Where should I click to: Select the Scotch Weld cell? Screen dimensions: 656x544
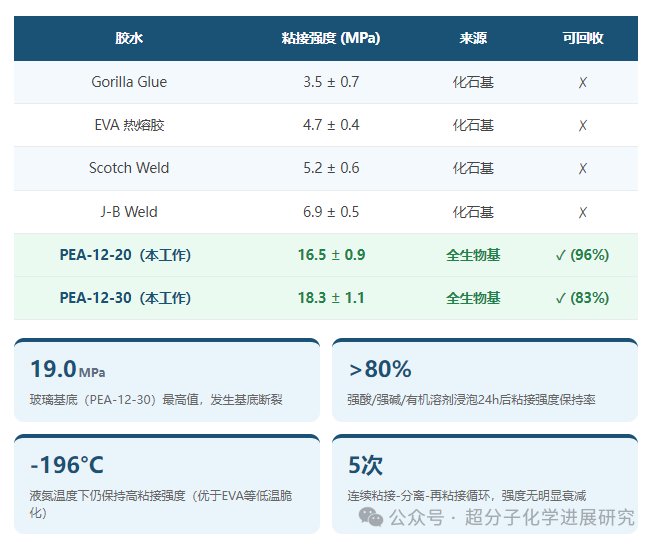129,168
